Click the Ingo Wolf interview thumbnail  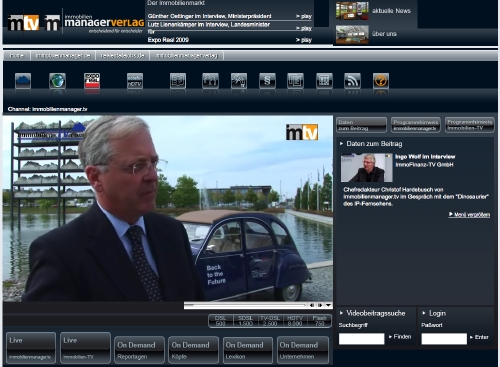click(x=367, y=168)
